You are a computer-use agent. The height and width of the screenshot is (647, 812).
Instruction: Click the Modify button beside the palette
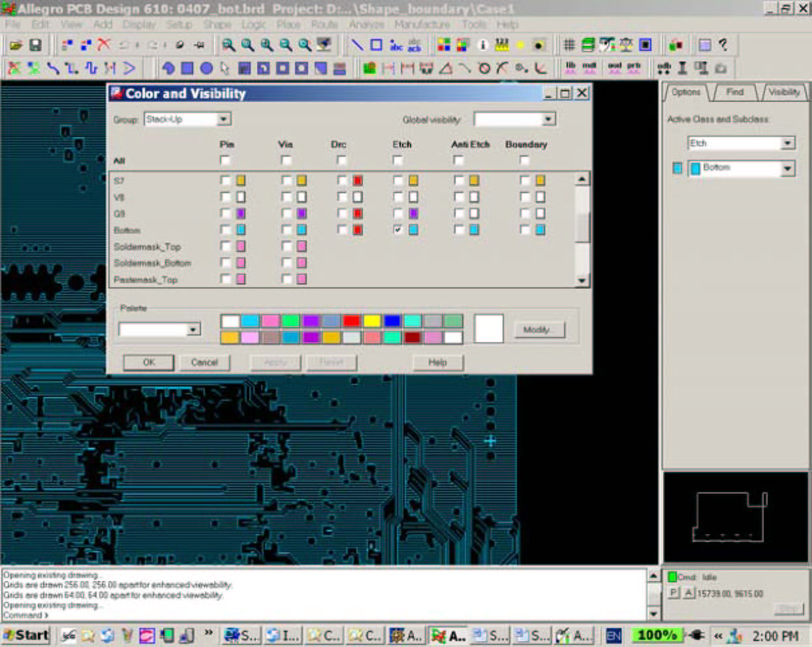tap(539, 330)
